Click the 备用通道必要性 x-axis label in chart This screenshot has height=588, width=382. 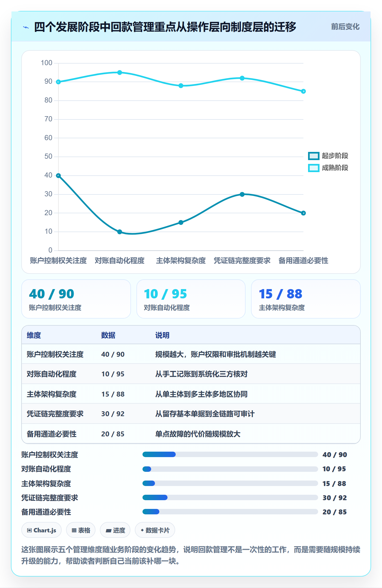(303, 260)
